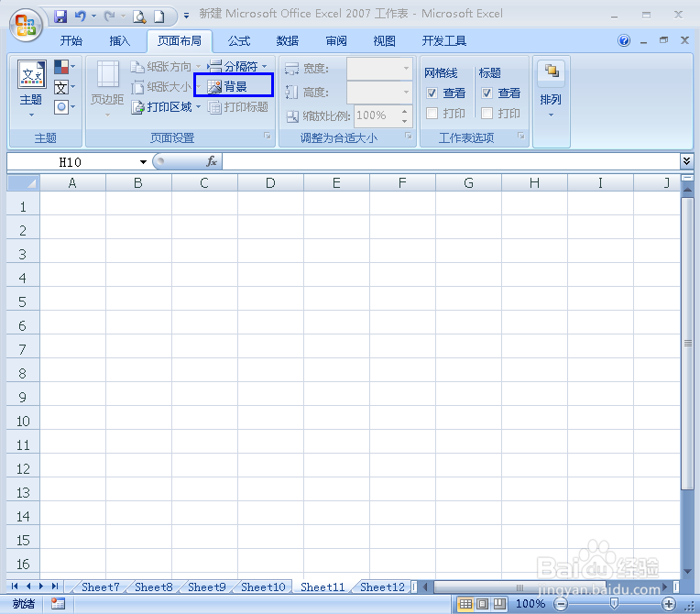Click the Insert Function fx button
Image resolution: width=700 pixels, height=614 pixels.
(x=212, y=161)
